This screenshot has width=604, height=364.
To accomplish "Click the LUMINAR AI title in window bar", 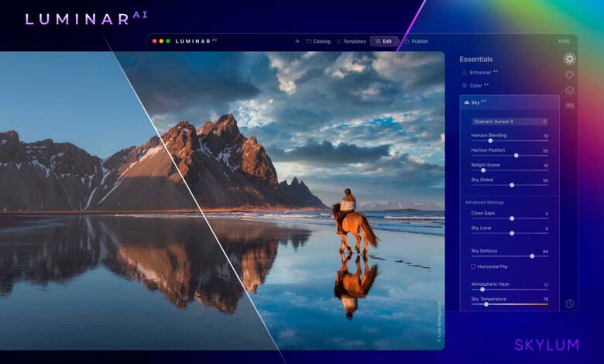I will [x=196, y=41].
